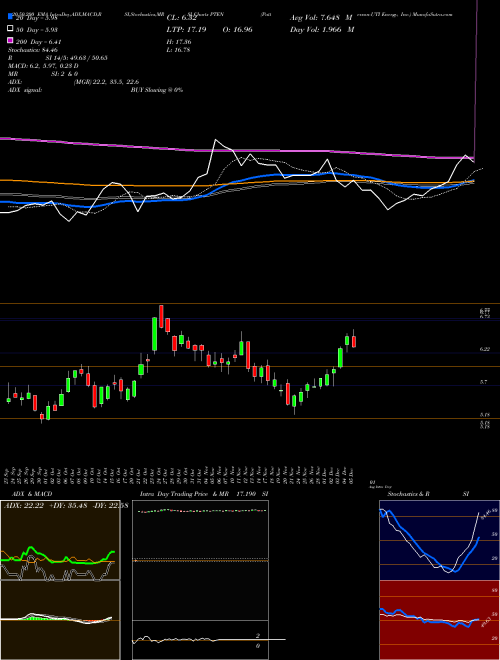Click the magenta 200 Day legend swatch
500x660 pixels.
(10, 41)
